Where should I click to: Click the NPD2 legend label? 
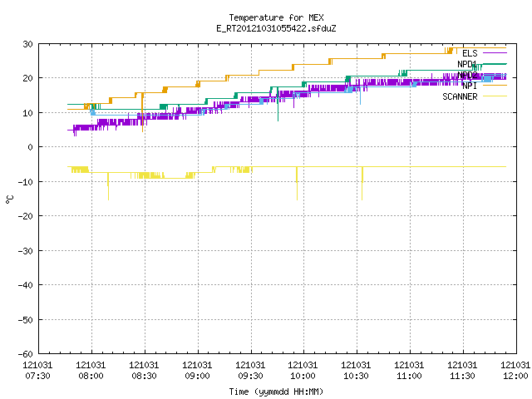467,75
